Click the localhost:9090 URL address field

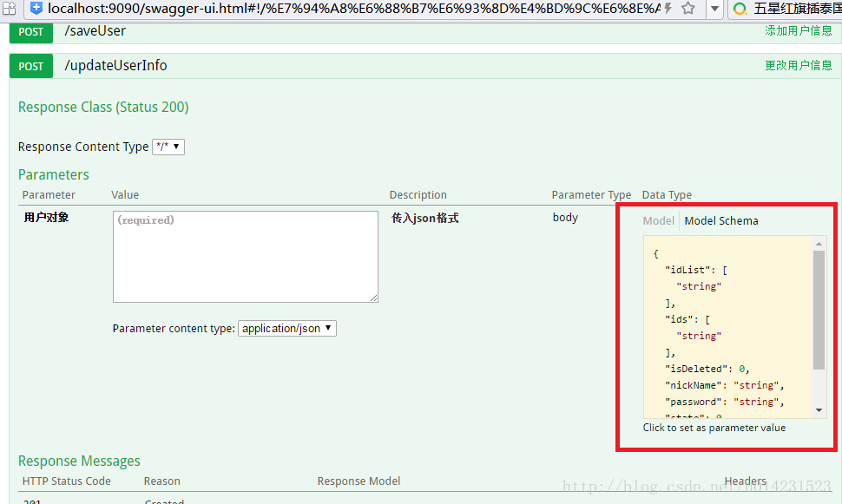click(x=354, y=8)
